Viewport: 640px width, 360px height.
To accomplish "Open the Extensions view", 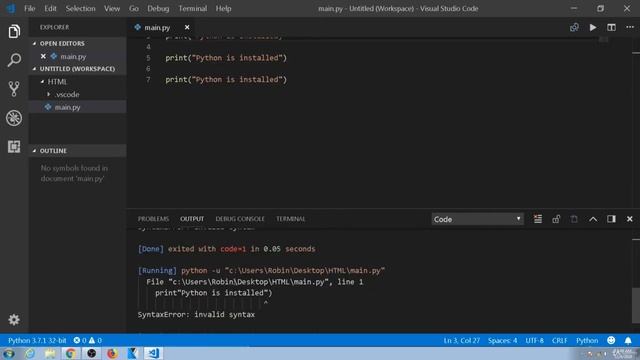I will 14,147.
